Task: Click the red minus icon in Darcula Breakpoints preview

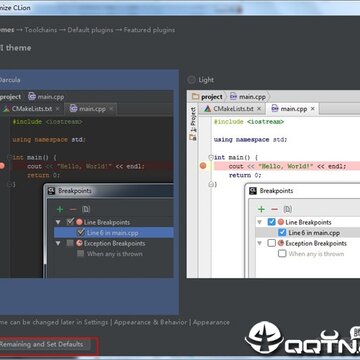Action: coord(73,209)
